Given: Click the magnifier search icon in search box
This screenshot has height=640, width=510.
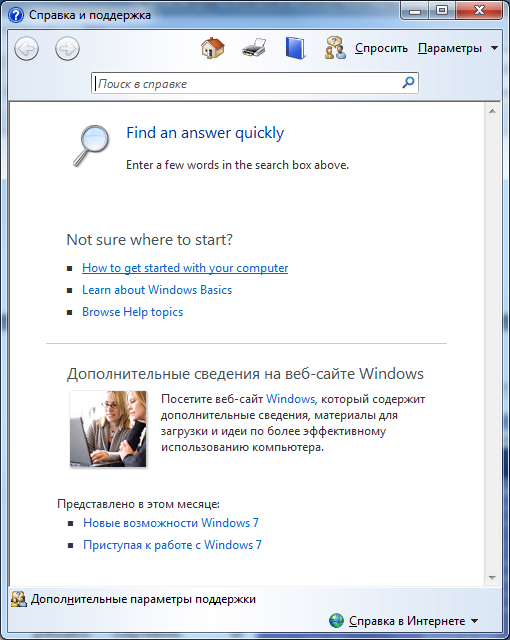Looking at the screenshot, I should [x=408, y=83].
